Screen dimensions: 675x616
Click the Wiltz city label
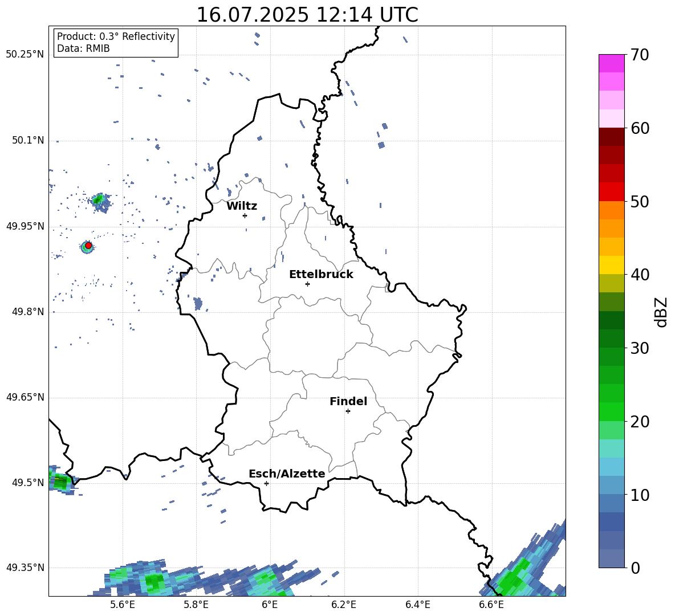pyautogui.click(x=242, y=206)
